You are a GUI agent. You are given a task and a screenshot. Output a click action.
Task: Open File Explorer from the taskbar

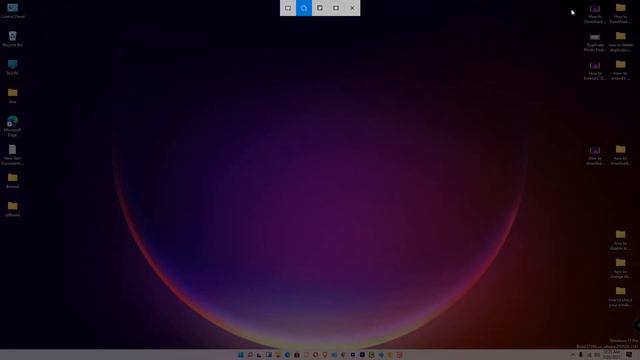coord(278,355)
